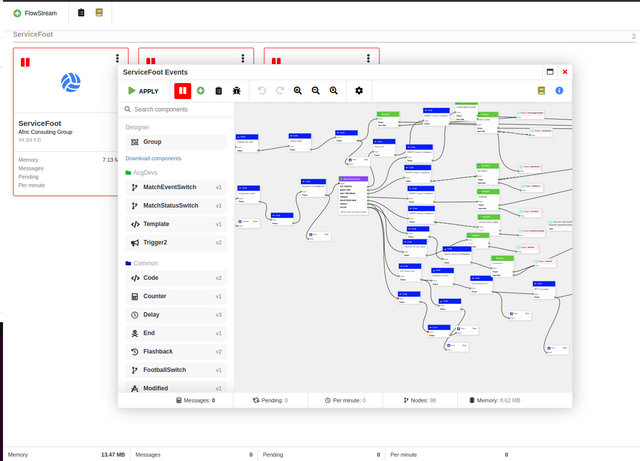Click the reset-zoom magnifier beside the settings gear
Screen dimensions: 640x461
tap(334, 91)
